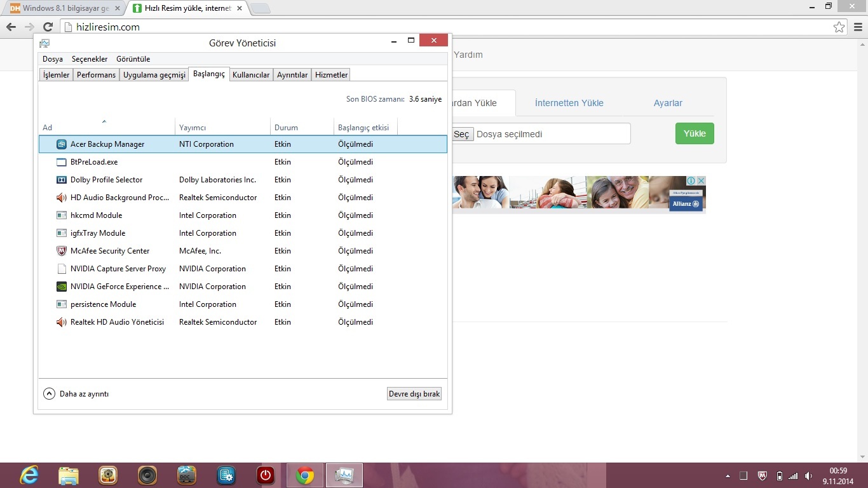The height and width of the screenshot is (488, 868).
Task: Select the Başlangıç tab
Action: click(x=209, y=74)
